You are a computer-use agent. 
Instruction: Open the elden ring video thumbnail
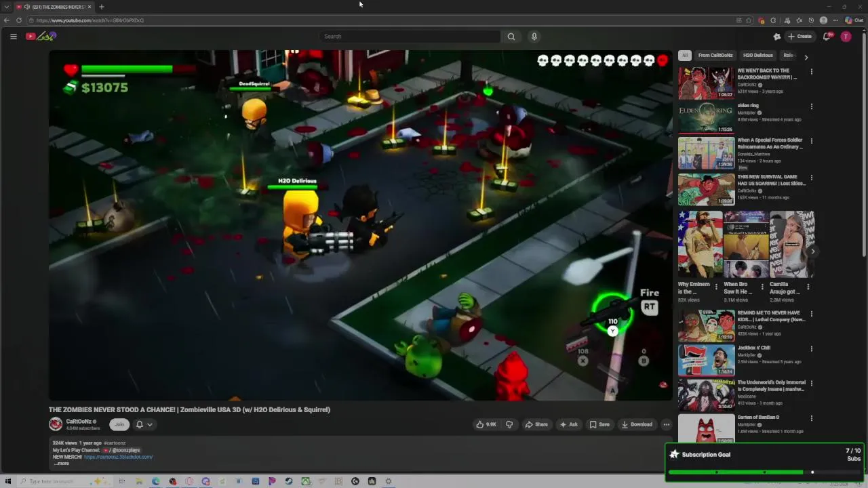pyautogui.click(x=706, y=118)
